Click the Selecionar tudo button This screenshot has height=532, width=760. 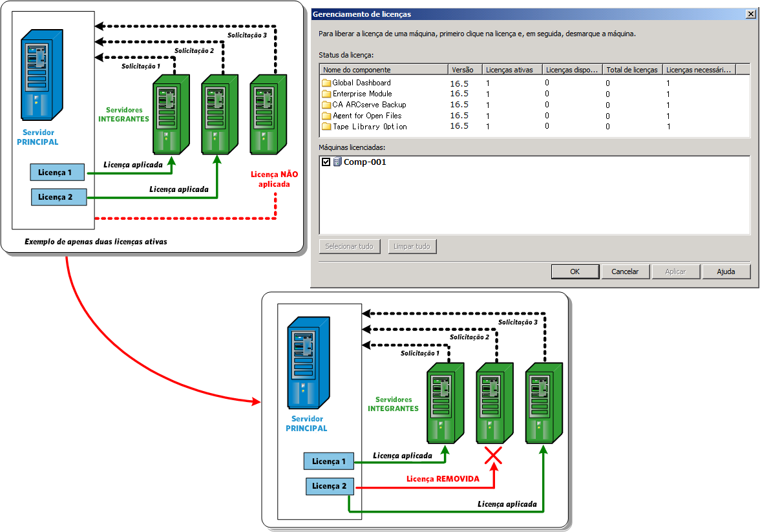point(350,246)
